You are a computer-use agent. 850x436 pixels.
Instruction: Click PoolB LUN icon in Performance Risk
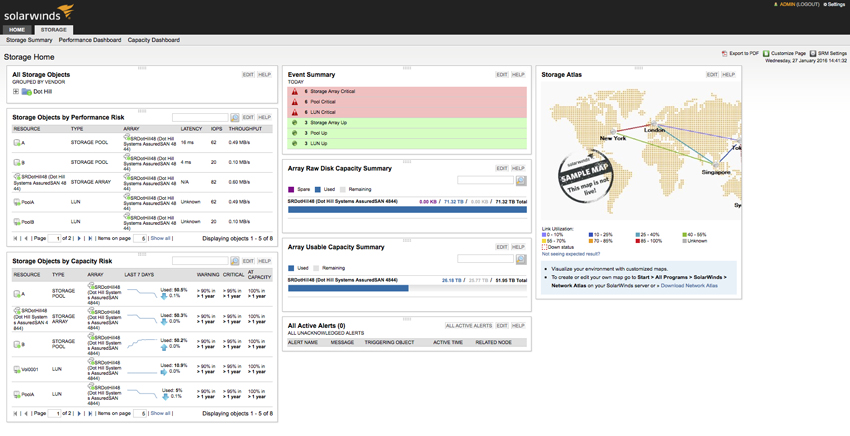pos(17,222)
